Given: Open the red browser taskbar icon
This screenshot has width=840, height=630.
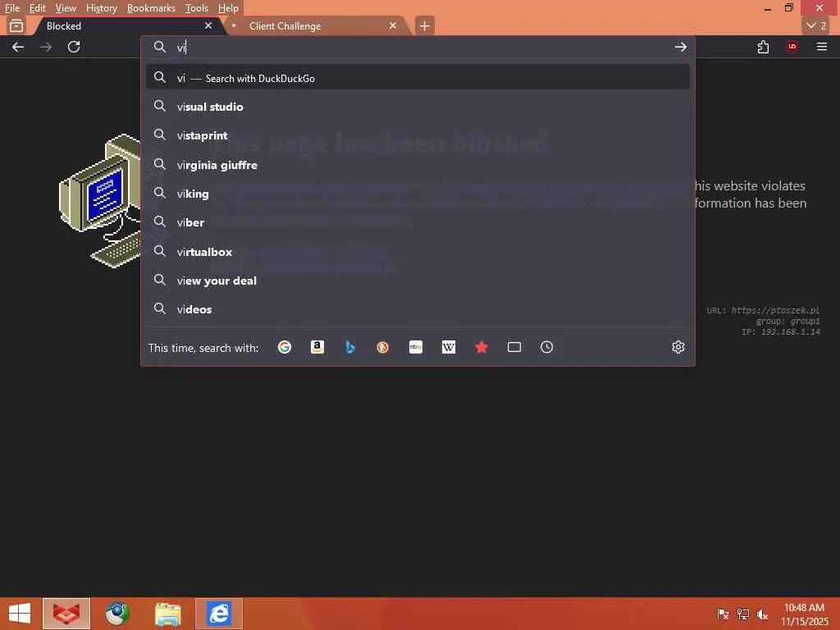Looking at the screenshot, I should click(x=66, y=614).
